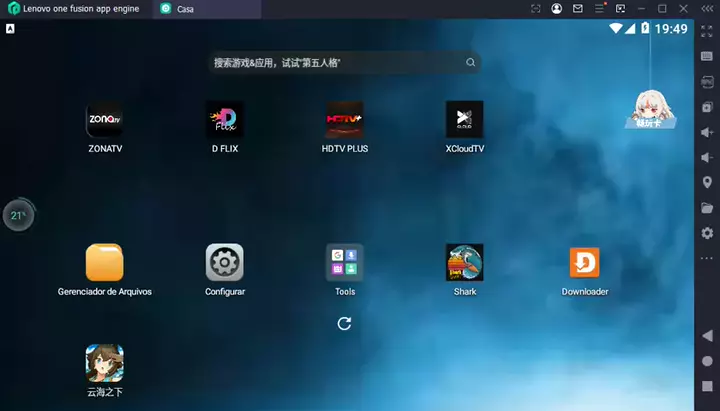
Task: Open the Configurar settings app
Action: [224, 263]
